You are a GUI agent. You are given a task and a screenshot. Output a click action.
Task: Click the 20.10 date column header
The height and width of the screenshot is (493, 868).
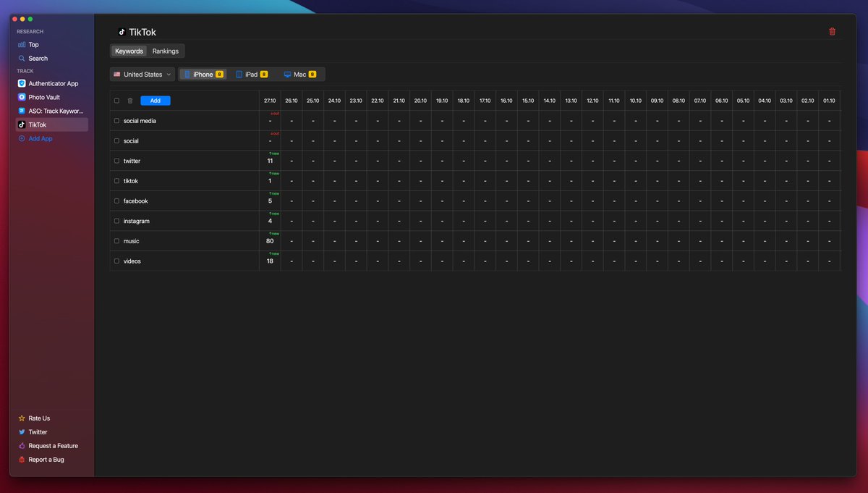pos(420,101)
